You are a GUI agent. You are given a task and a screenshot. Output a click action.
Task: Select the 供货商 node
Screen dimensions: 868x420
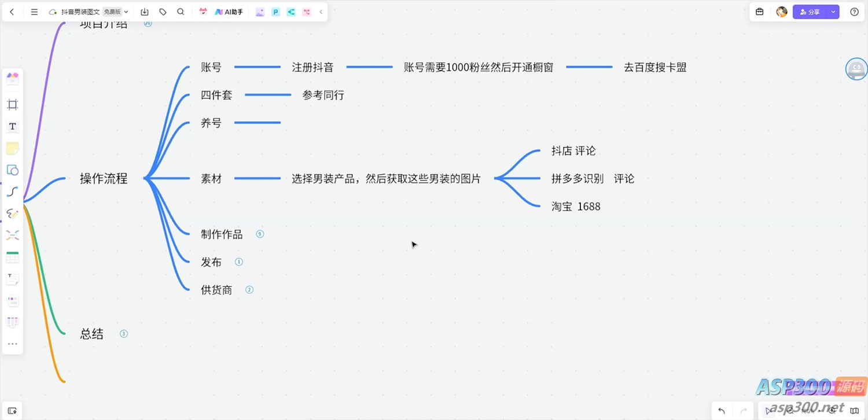click(216, 290)
